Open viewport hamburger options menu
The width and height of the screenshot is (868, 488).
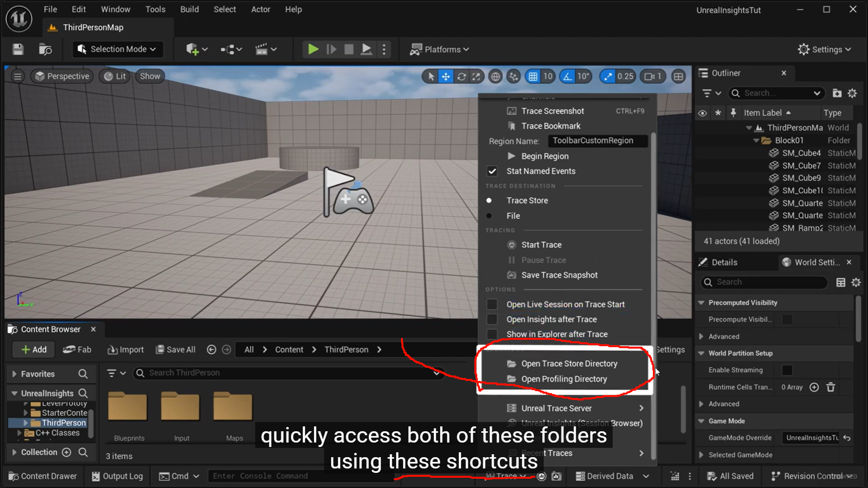18,76
